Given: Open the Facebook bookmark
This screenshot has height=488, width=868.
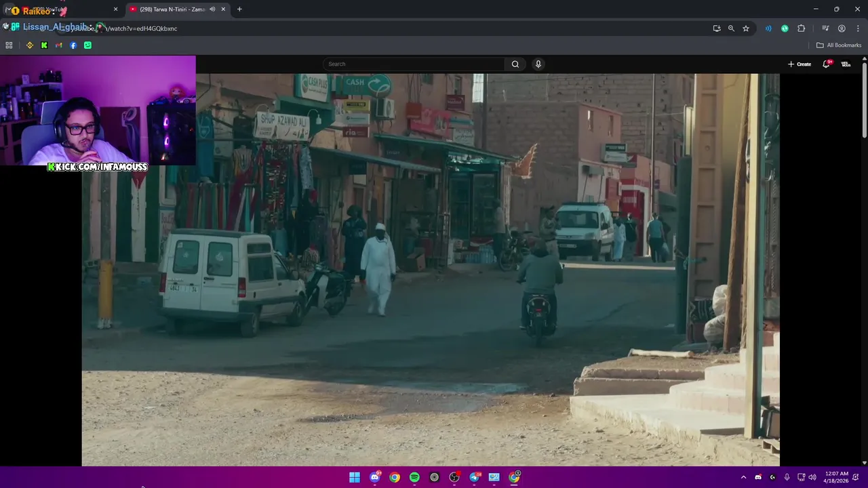Looking at the screenshot, I should [73, 45].
